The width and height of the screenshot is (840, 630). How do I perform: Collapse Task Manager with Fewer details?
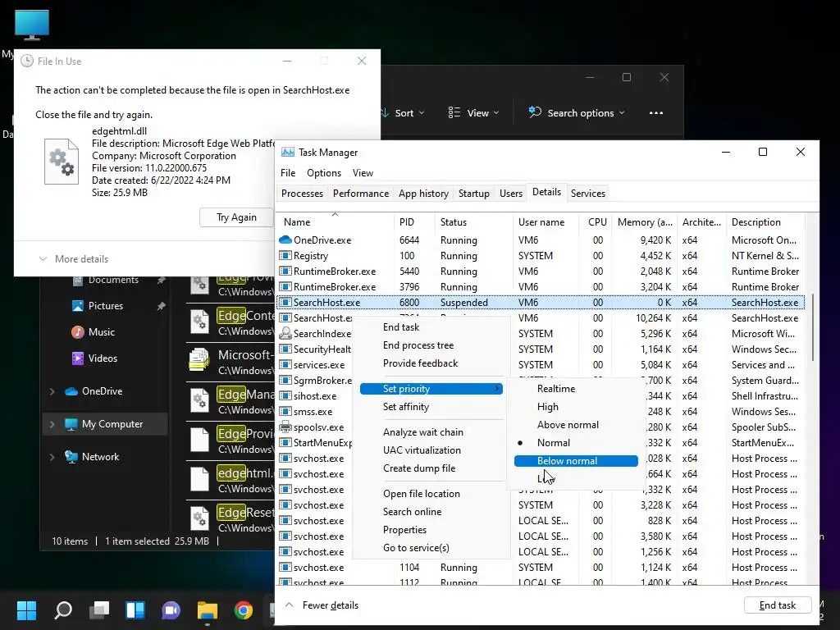click(322, 605)
